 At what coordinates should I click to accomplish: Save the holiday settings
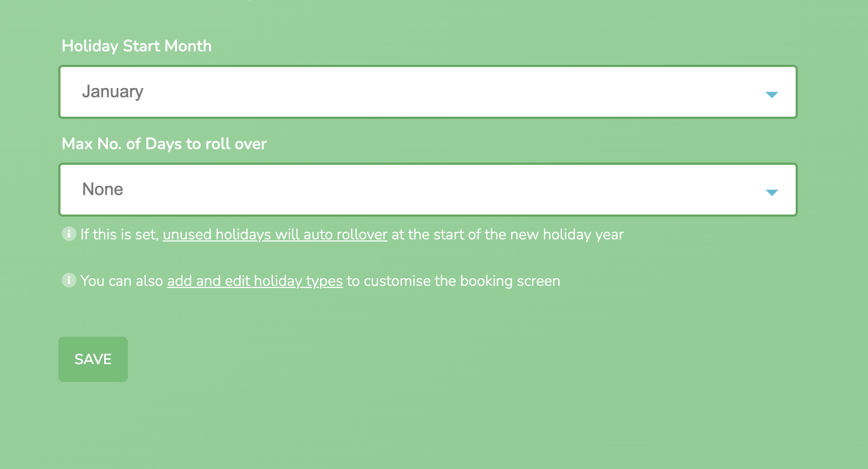[93, 359]
